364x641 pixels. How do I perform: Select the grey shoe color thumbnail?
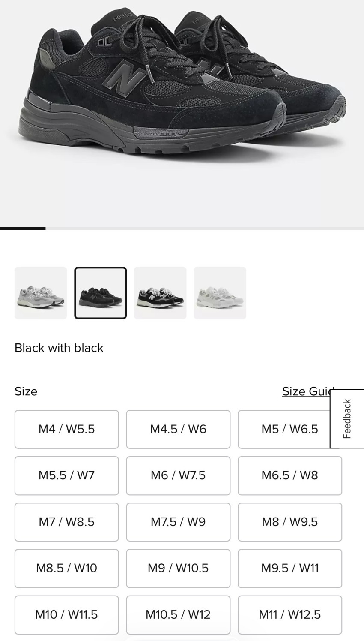tap(41, 293)
